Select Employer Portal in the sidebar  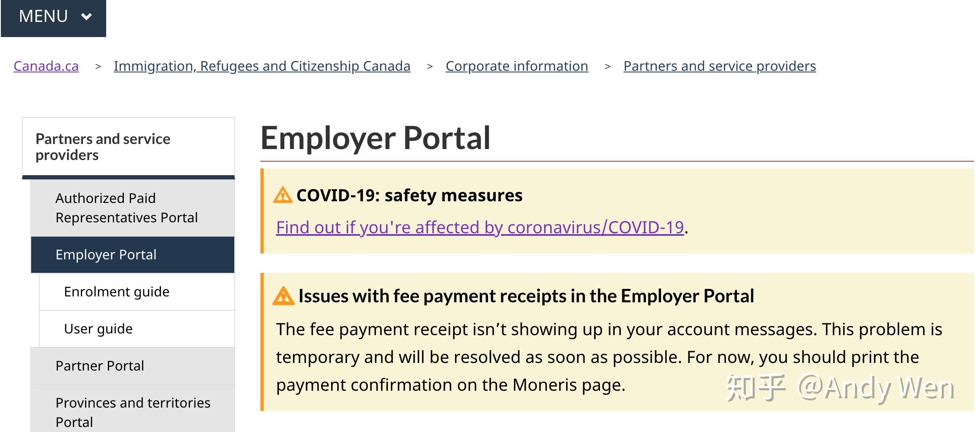click(106, 255)
